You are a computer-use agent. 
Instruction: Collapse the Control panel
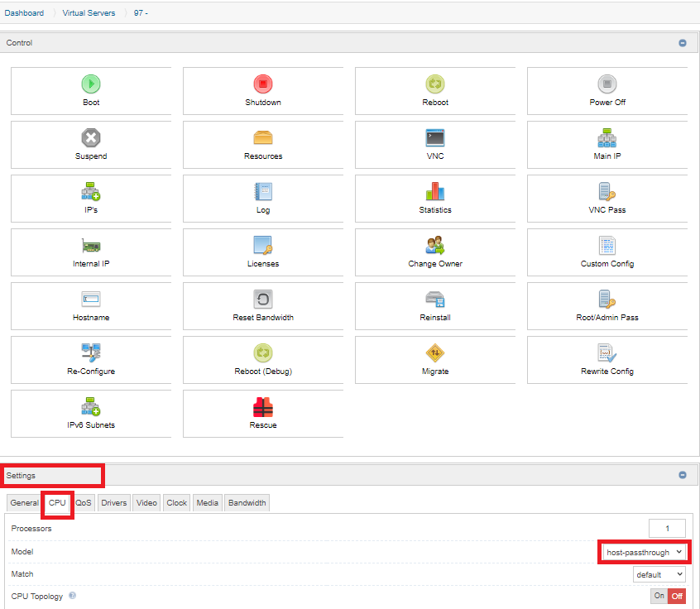[x=683, y=43]
